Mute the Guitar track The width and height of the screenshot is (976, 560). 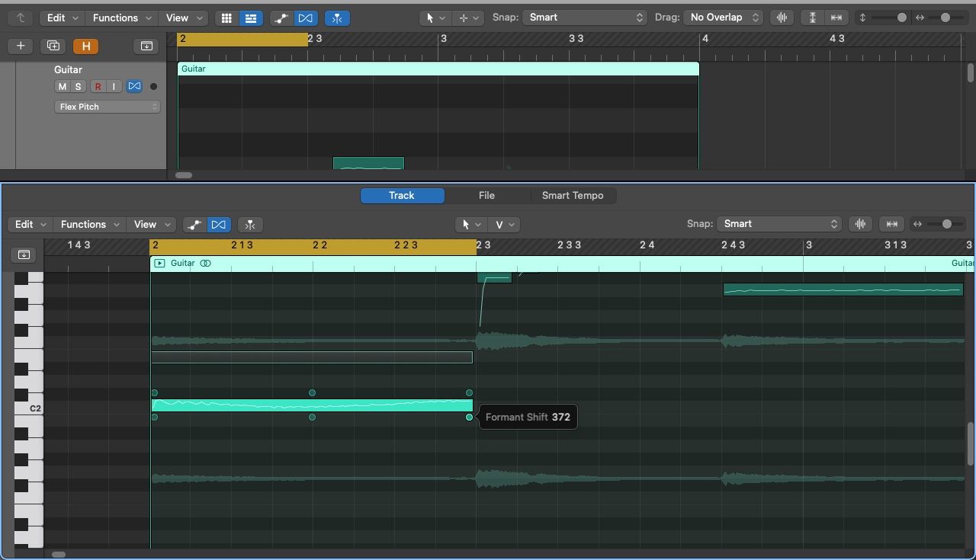[x=62, y=86]
